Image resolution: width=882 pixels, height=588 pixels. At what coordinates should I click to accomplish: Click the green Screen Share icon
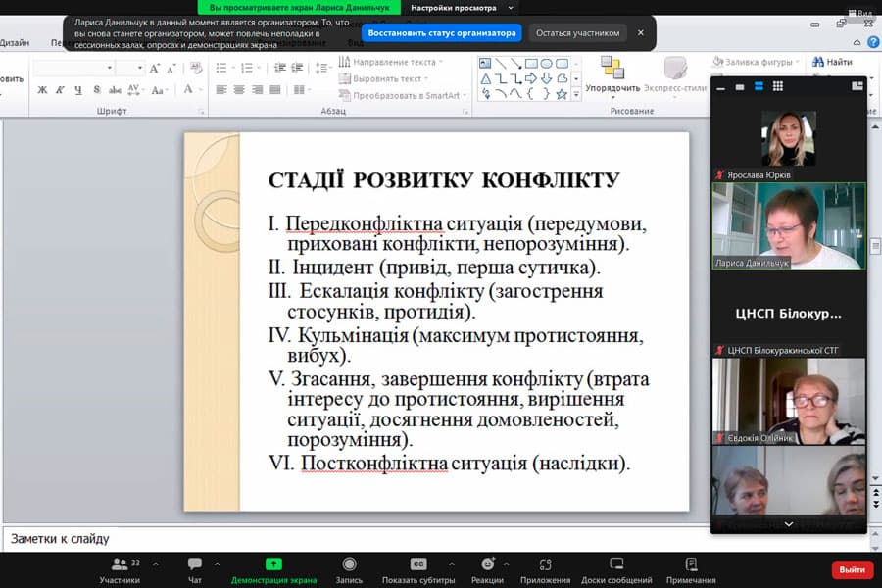coord(273,564)
